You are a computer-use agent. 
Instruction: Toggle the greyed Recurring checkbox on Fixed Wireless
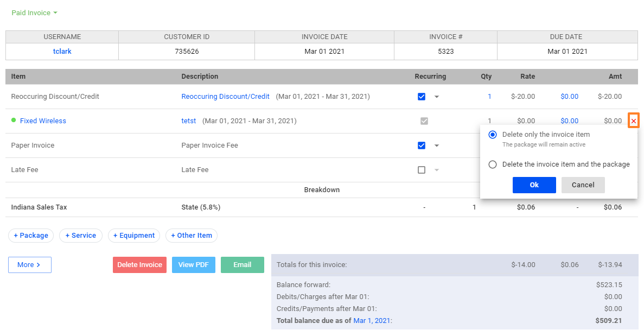[x=424, y=121]
